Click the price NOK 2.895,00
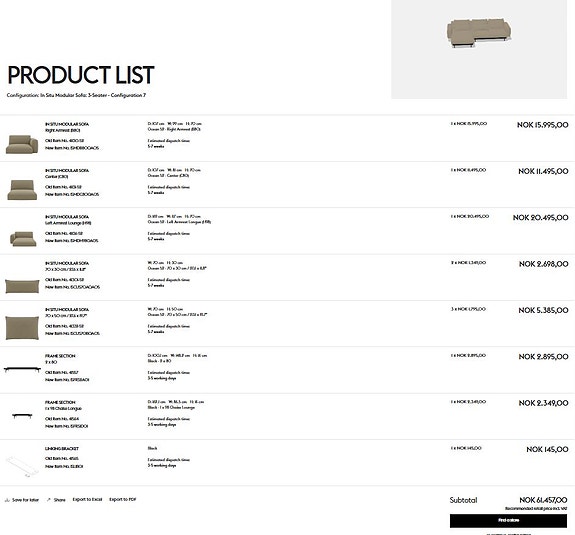Image resolution: width=575 pixels, height=535 pixels. point(543,357)
